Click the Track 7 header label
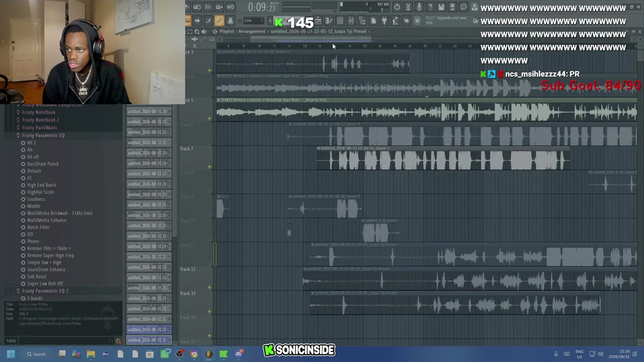 [187, 149]
